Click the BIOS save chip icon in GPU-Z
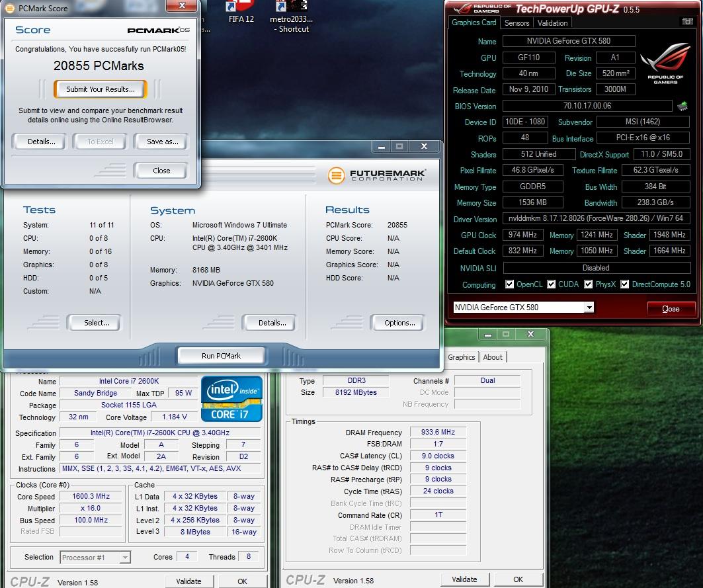This screenshot has width=703, height=588. (682, 106)
